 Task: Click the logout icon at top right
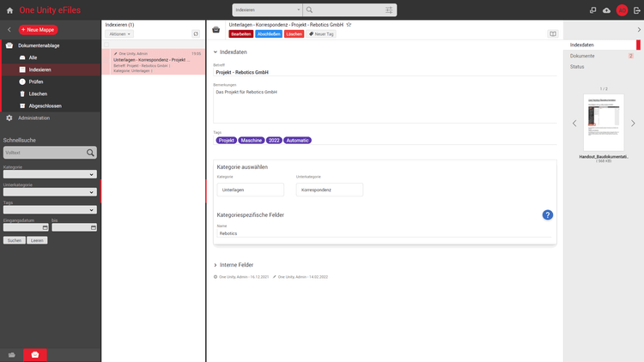pyautogui.click(x=636, y=9)
